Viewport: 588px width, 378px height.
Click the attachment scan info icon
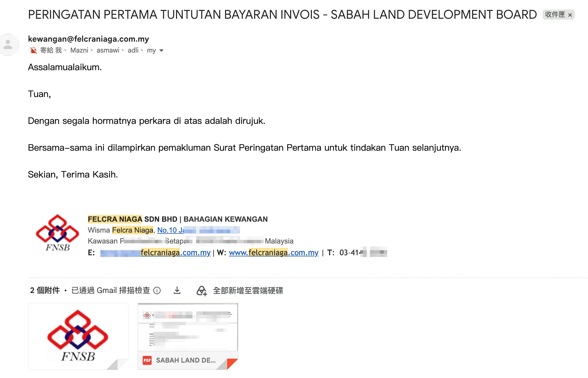[x=157, y=291]
